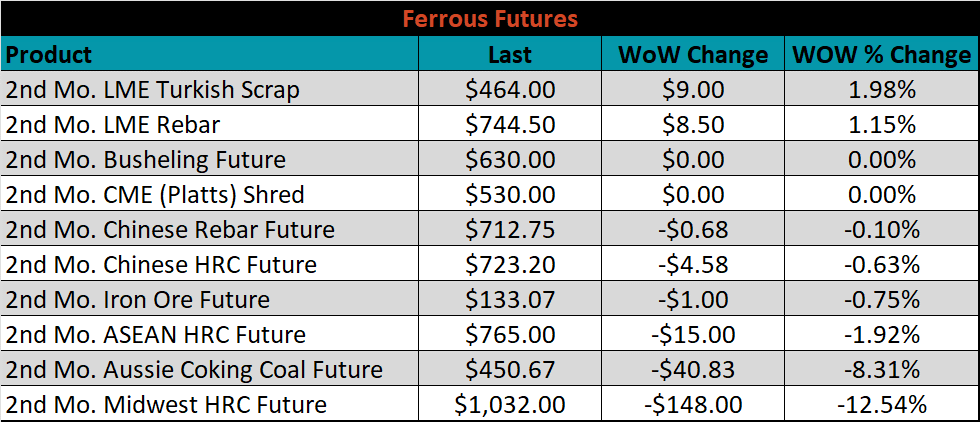Click the -12.54% percent change cell

pyautogui.click(x=882, y=404)
